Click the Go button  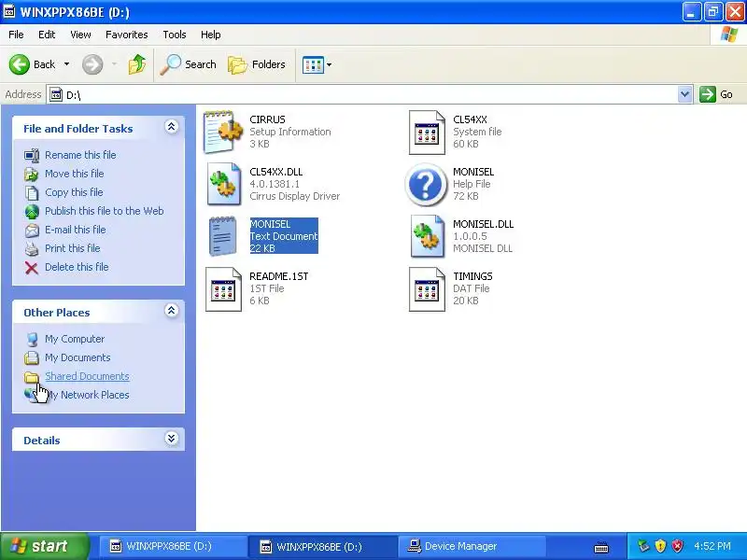(716, 94)
